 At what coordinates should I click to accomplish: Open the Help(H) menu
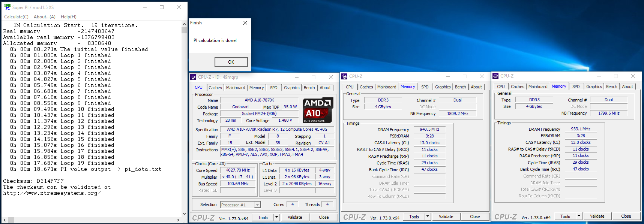coord(69,17)
